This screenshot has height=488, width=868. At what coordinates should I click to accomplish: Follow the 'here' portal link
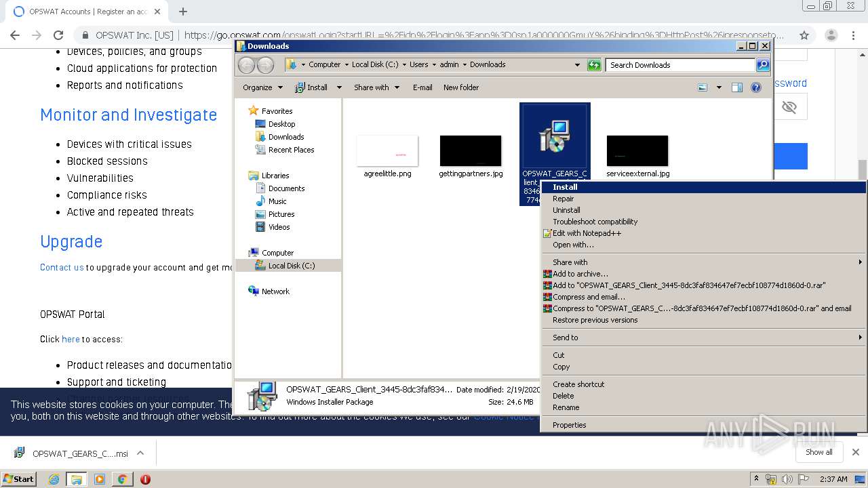tap(71, 339)
